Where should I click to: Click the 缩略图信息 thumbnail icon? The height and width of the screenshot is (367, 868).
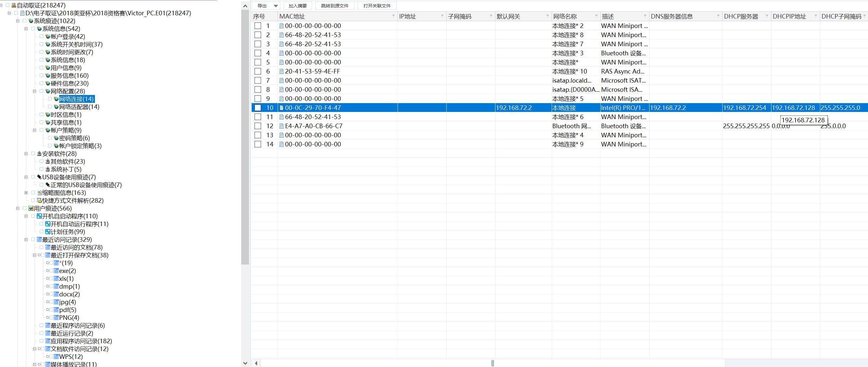pos(39,193)
